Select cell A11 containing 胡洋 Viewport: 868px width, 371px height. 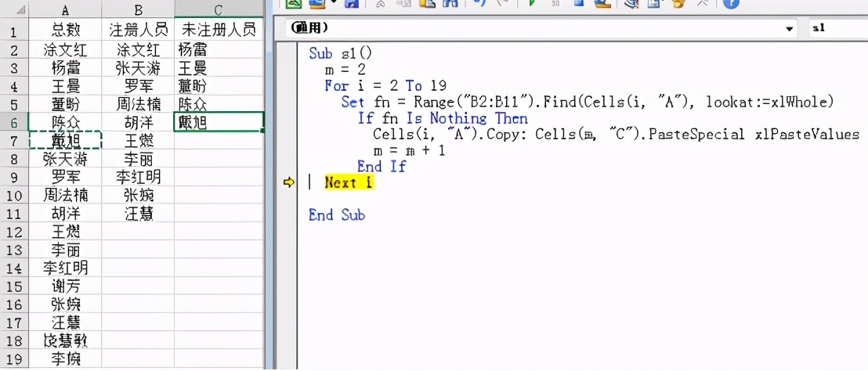coord(65,214)
